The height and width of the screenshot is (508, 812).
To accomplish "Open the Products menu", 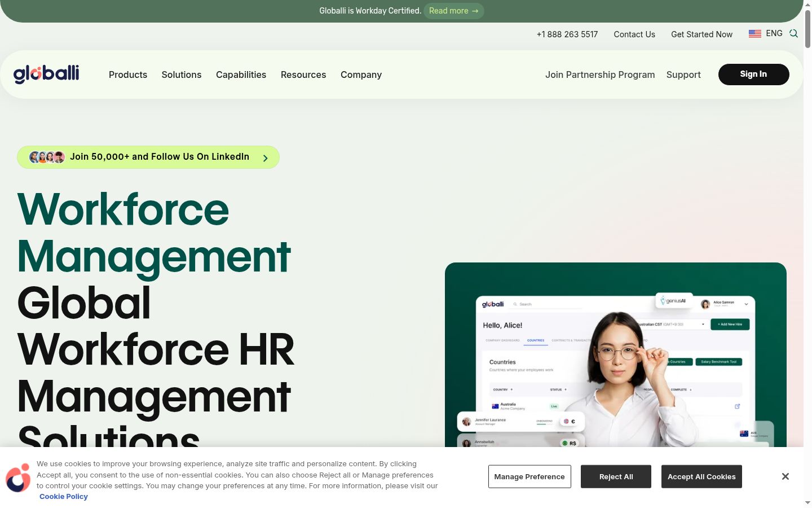I will click(128, 75).
